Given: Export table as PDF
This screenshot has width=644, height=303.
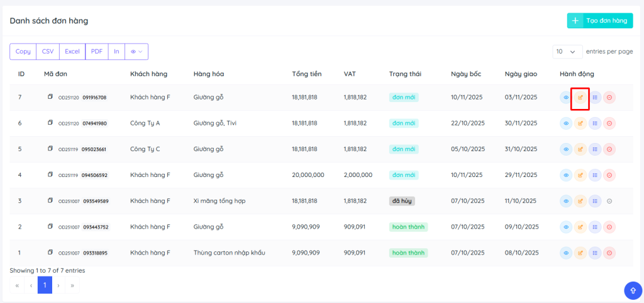Looking at the screenshot, I should (x=97, y=52).
